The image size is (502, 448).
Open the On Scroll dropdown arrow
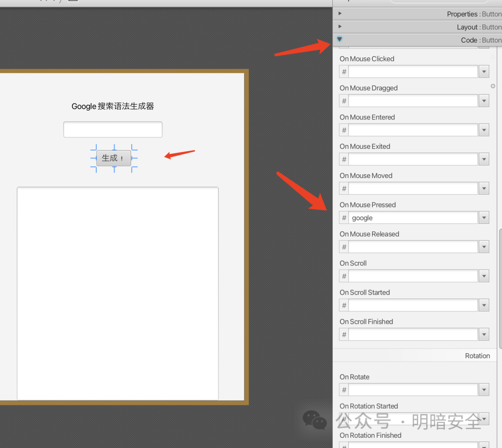tap(484, 276)
